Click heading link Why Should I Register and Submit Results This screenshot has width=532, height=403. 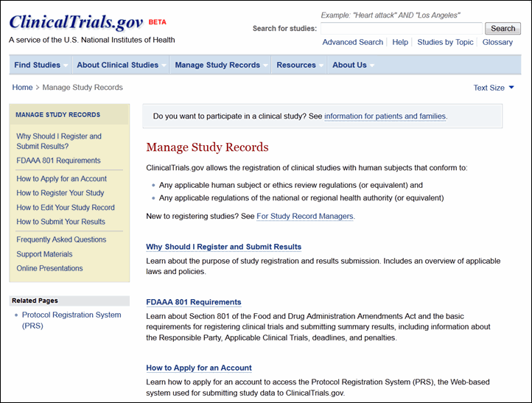pos(223,247)
